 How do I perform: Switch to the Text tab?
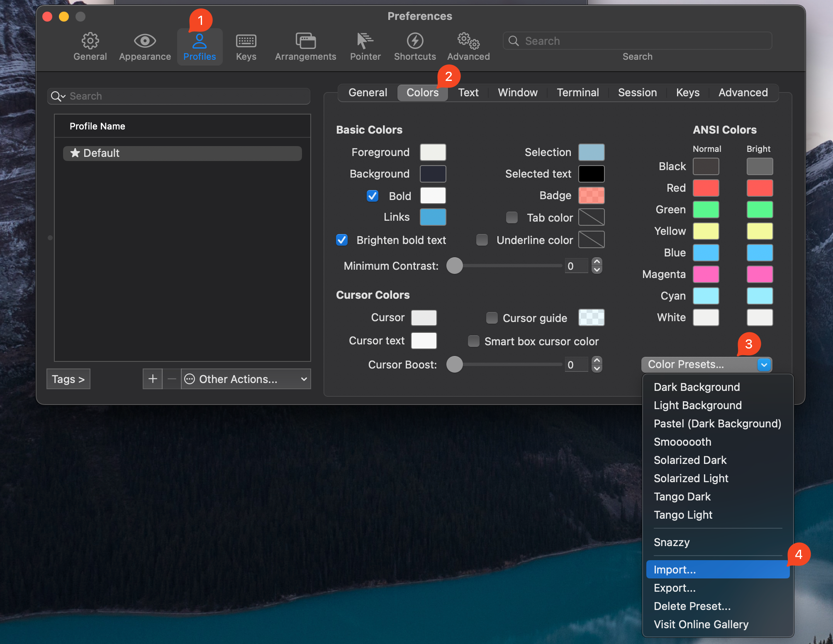tap(468, 93)
